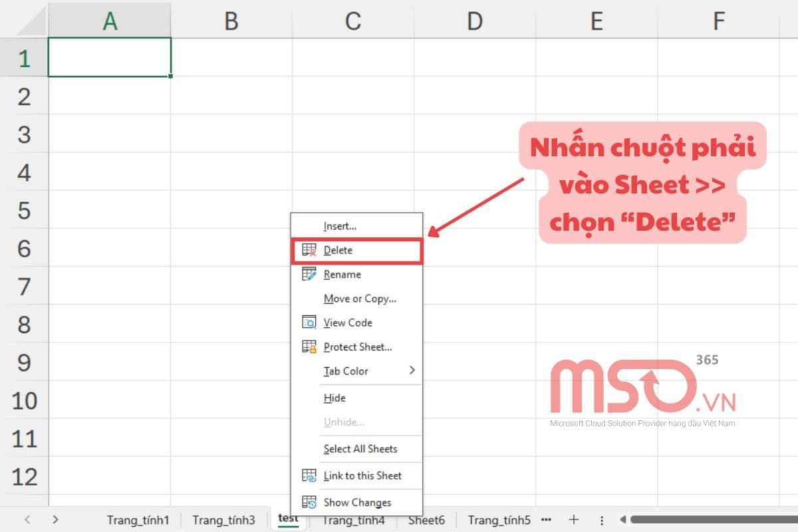
Task: Select row 4 header
Action: point(25,172)
